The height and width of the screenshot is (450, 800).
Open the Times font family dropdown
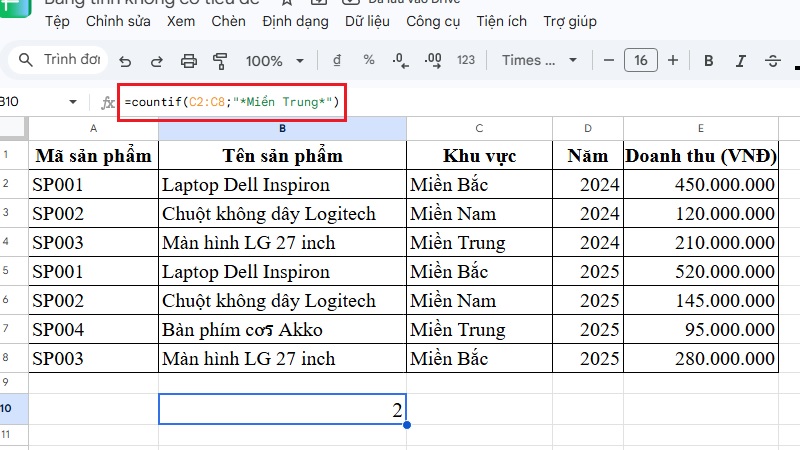point(539,60)
